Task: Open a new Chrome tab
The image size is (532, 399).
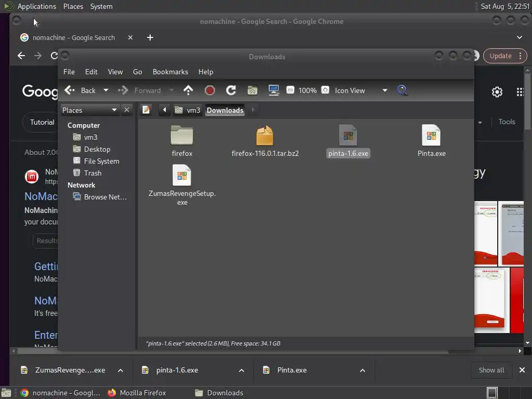Action: click(x=150, y=37)
